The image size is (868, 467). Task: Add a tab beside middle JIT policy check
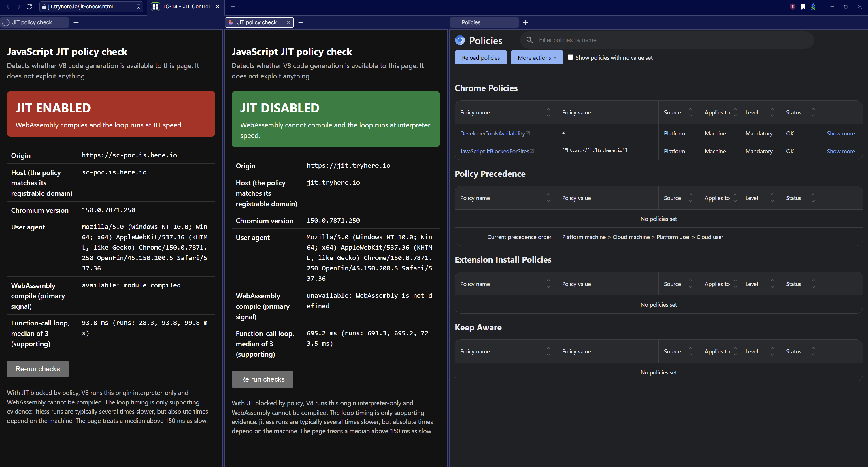coord(301,22)
